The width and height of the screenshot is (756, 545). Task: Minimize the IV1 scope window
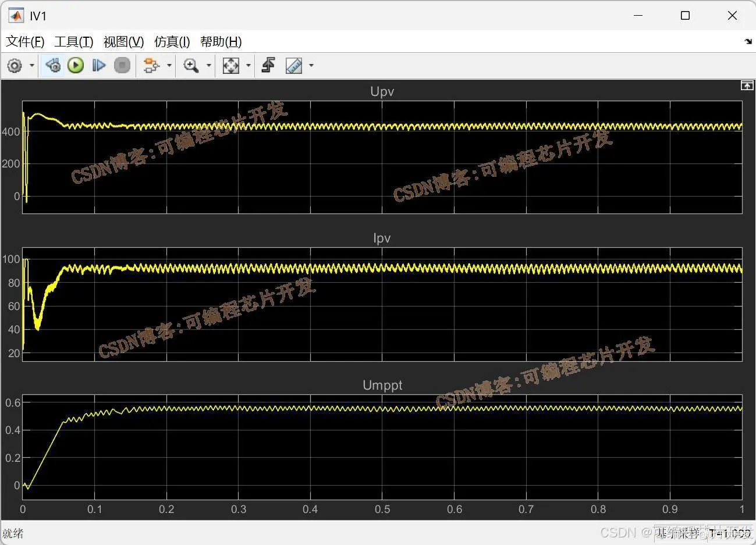click(x=638, y=16)
